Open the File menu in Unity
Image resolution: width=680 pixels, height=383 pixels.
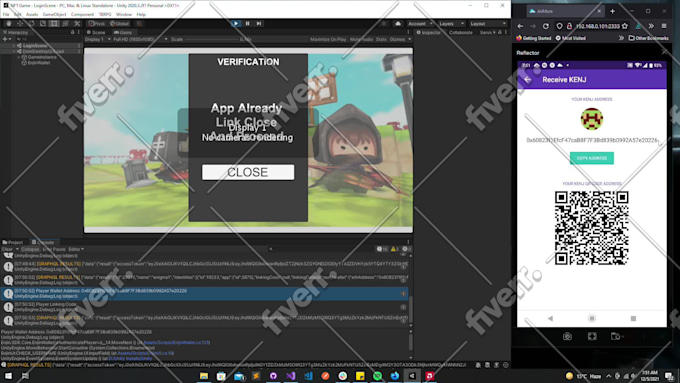tap(6, 14)
